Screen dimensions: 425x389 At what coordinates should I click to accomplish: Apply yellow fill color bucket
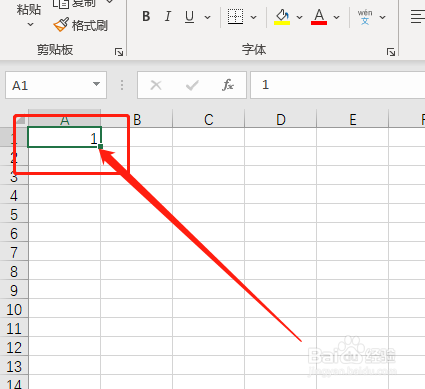click(282, 17)
